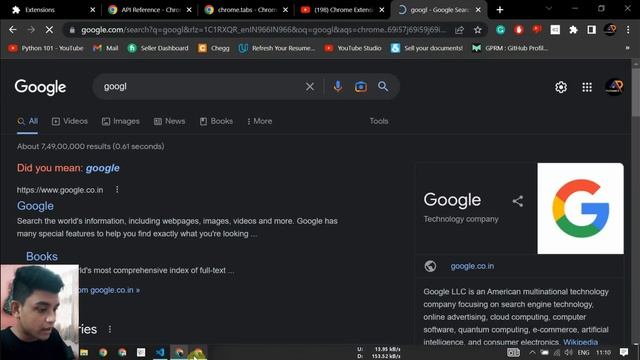Screen dimensions: 640x360
Task: Share the Google knowledge panel
Action: 518,201
